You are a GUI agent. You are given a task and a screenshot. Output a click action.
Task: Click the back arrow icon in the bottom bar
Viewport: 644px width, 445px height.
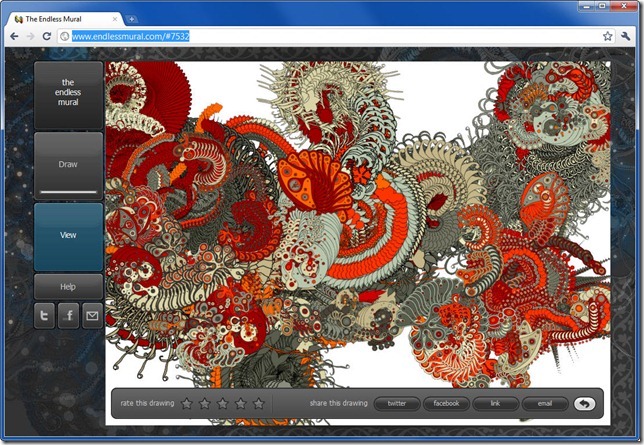pyautogui.click(x=585, y=404)
